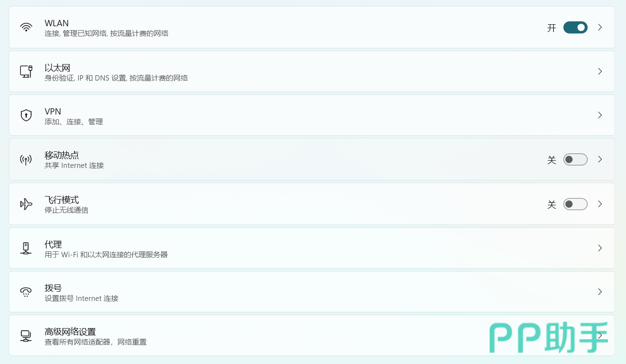Click the 高级网络设置 computer icon
Screen dimensions: 626x364
click(x=26, y=336)
